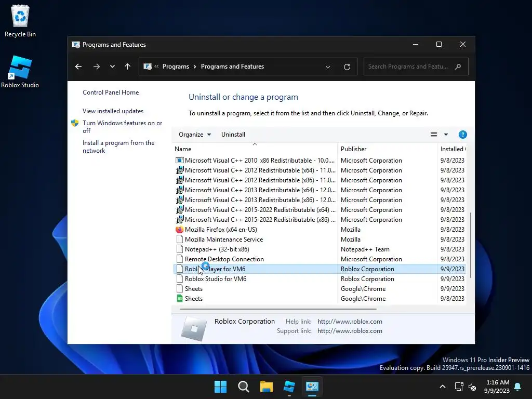532x399 pixels.
Task: Click the Control Panel taskbar icon
Action: 312,387
